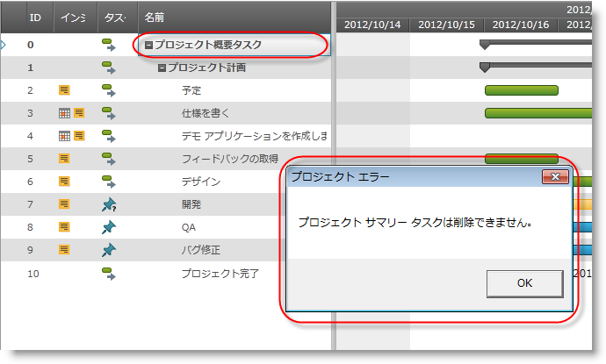
Task: Select the バグ修正 task name
Action: click(201, 250)
